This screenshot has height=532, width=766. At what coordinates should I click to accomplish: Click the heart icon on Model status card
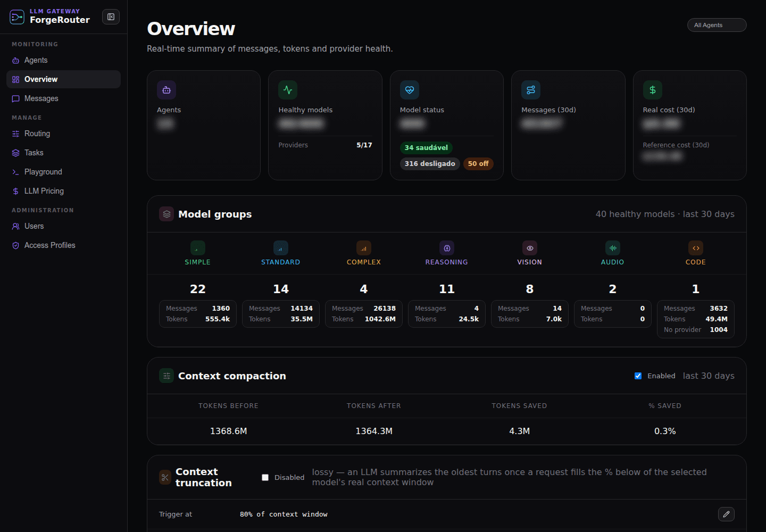tap(410, 90)
